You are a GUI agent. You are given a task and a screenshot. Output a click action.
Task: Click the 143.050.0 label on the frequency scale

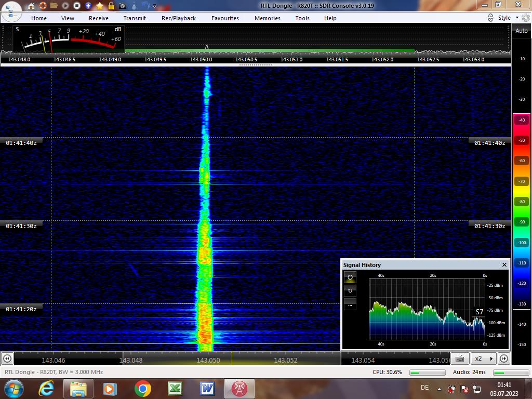coord(201,59)
